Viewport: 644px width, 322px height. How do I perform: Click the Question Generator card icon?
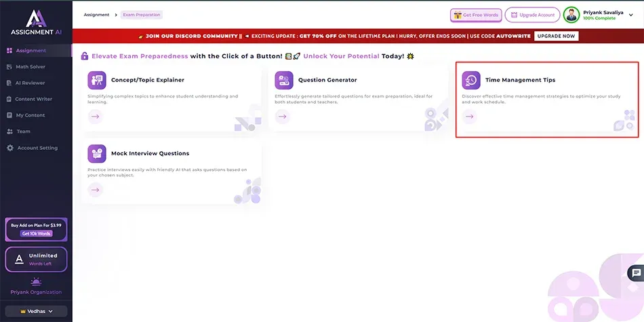284,80
